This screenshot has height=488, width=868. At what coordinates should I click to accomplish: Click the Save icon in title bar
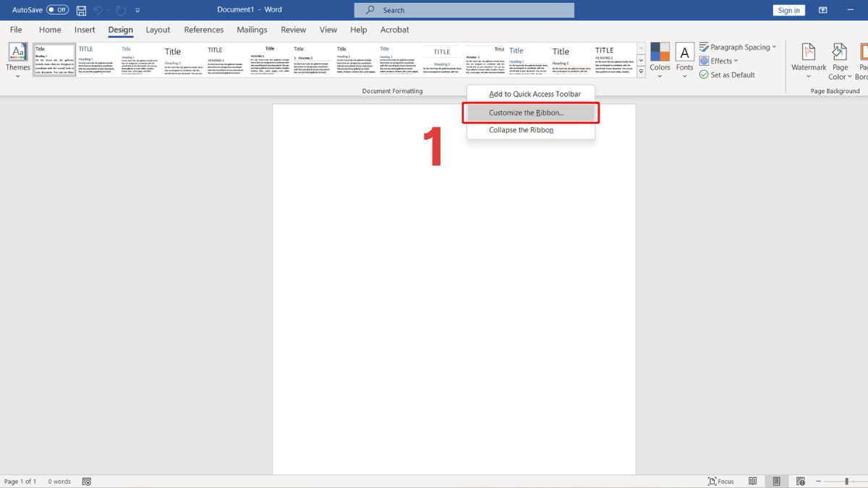pyautogui.click(x=81, y=10)
